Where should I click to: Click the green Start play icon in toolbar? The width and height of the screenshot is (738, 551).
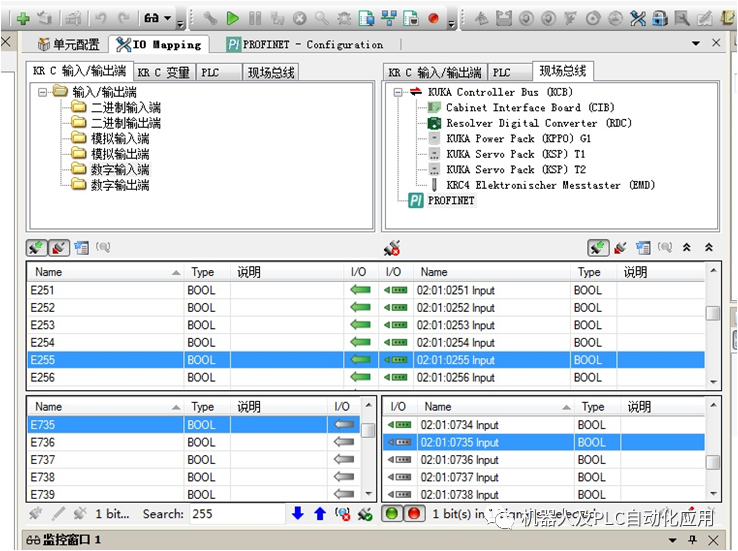coord(232,17)
